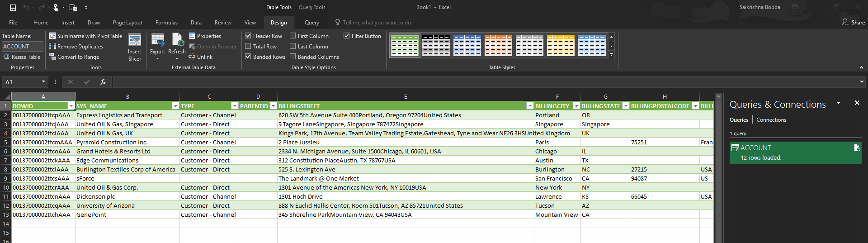The image size is (868, 243).
Task: Select Queries tab in pane
Action: point(739,120)
